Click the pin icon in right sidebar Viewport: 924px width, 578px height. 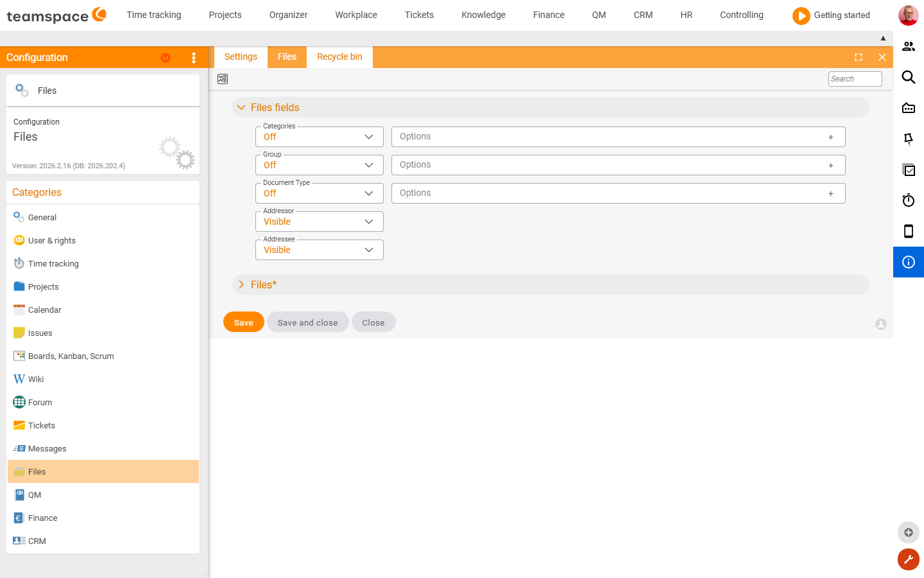pos(909,139)
